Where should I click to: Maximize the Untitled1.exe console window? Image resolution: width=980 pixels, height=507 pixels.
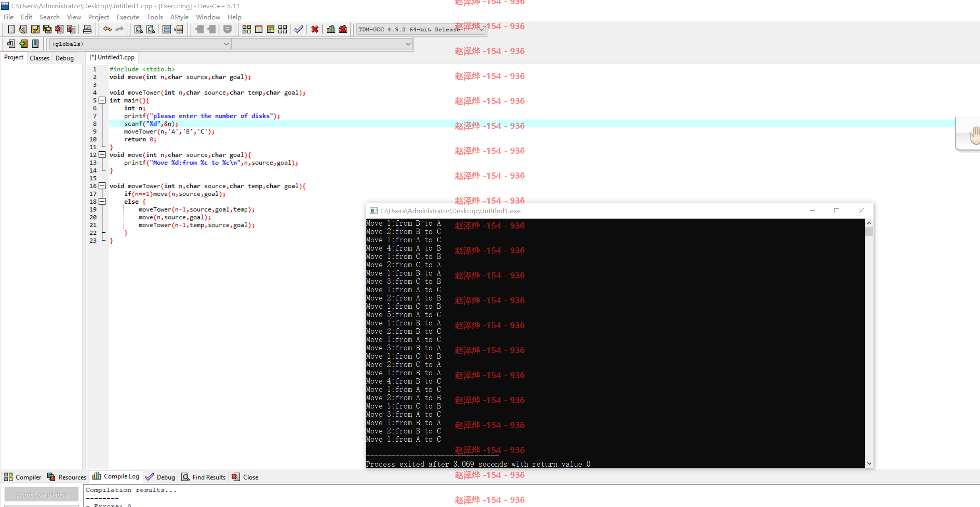(x=837, y=211)
